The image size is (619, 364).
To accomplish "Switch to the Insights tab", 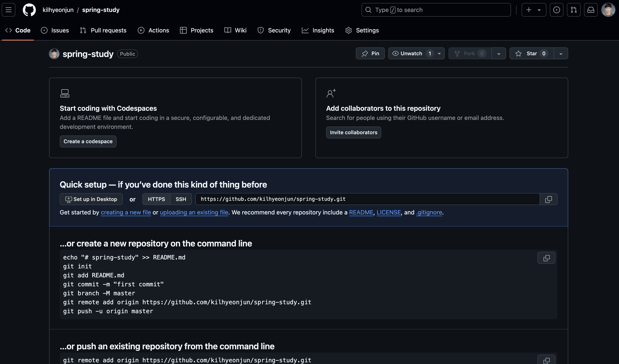I will tap(318, 31).
